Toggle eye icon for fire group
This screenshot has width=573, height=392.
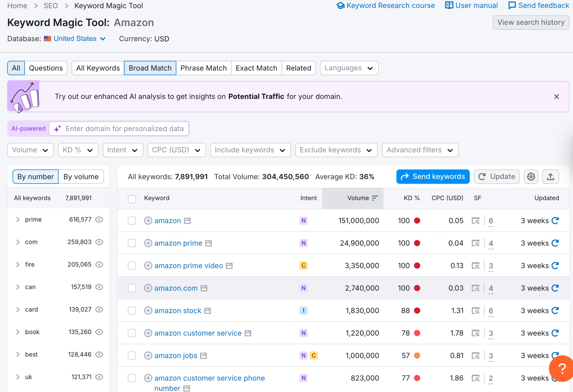[99, 264]
